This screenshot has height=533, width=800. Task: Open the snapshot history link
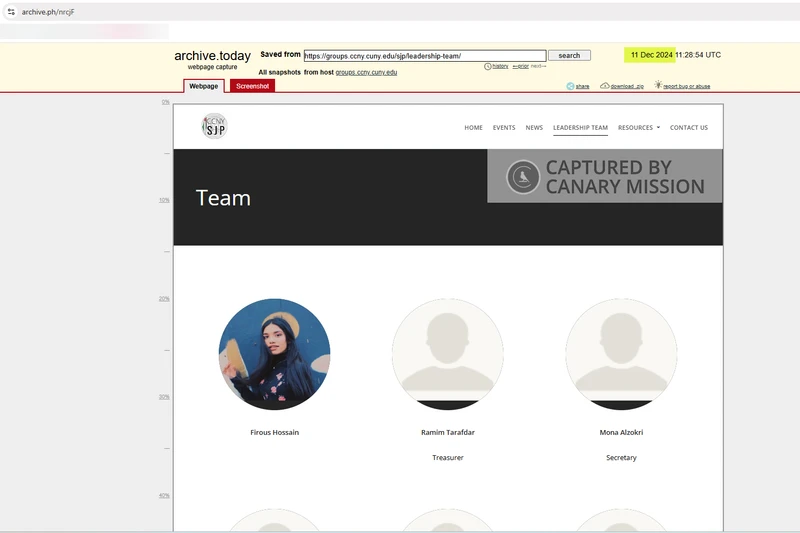(x=500, y=66)
